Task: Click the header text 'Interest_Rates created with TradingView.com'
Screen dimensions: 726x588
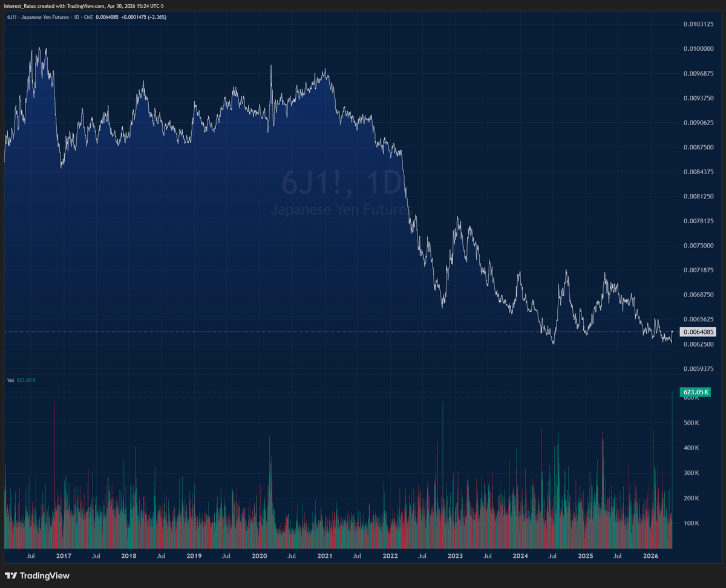Action: pyautogui.click(x=53, y=5)
